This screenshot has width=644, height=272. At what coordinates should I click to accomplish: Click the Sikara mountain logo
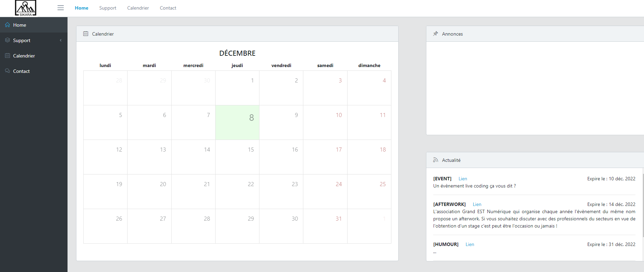pos(26,8)
